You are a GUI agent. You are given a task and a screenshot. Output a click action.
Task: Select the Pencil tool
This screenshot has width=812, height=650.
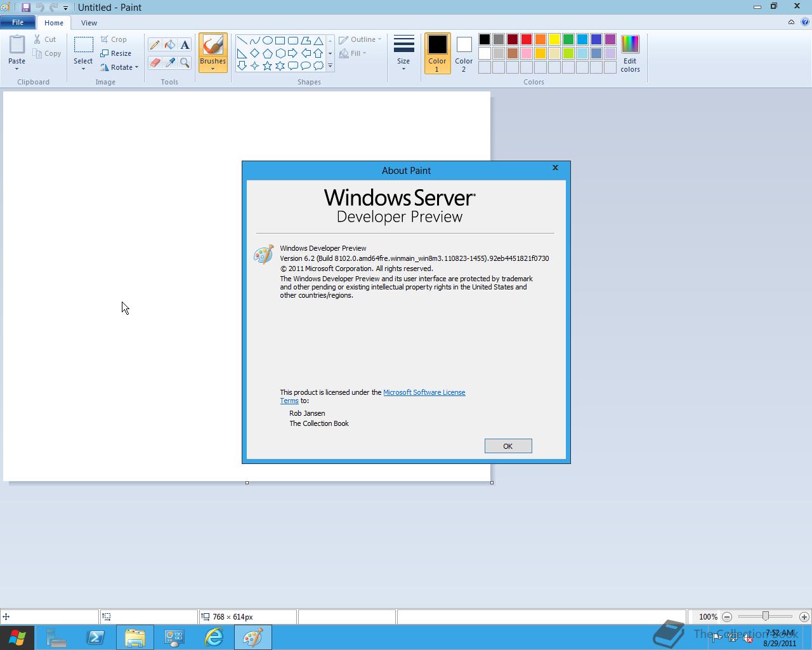click(x=155, y=44)
